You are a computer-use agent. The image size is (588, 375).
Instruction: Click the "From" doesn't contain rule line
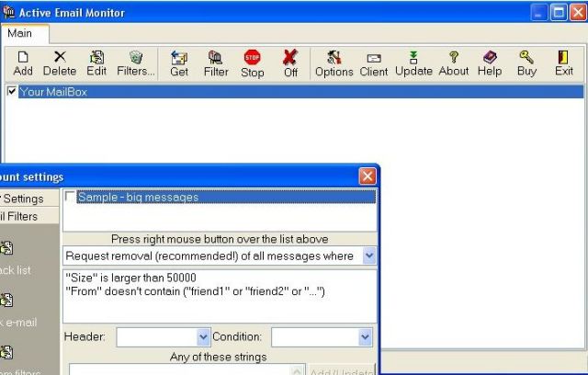pyautogui.click(x=195, y=291)
